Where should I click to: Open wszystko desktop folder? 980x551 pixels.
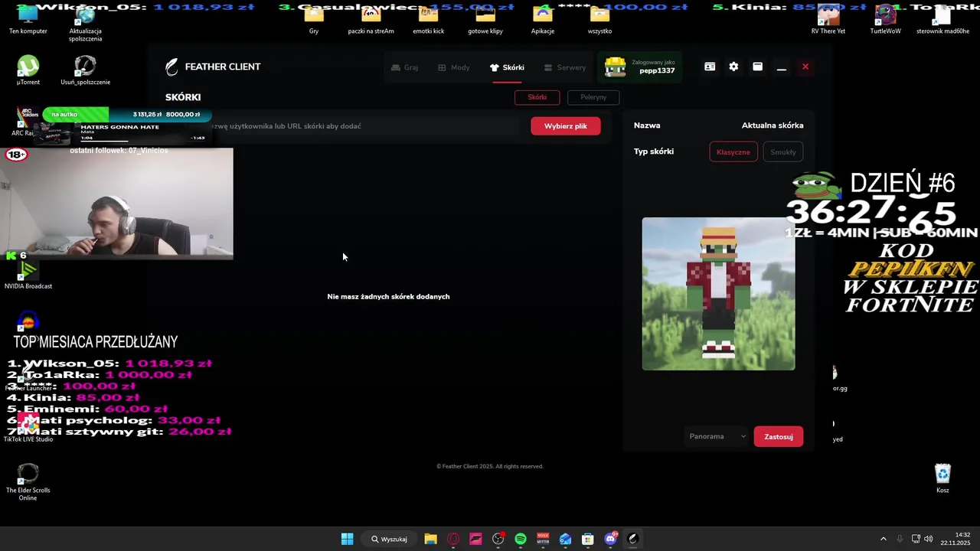coord(599,20)
